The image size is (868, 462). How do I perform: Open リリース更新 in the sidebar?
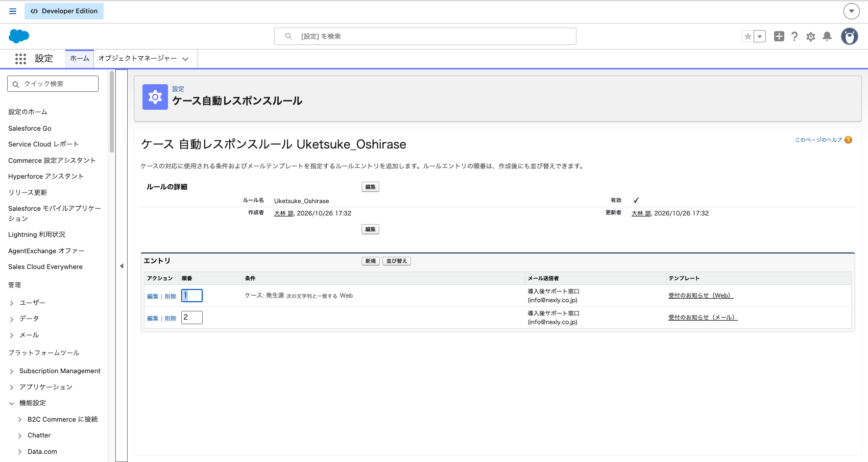tap(28, 192)
